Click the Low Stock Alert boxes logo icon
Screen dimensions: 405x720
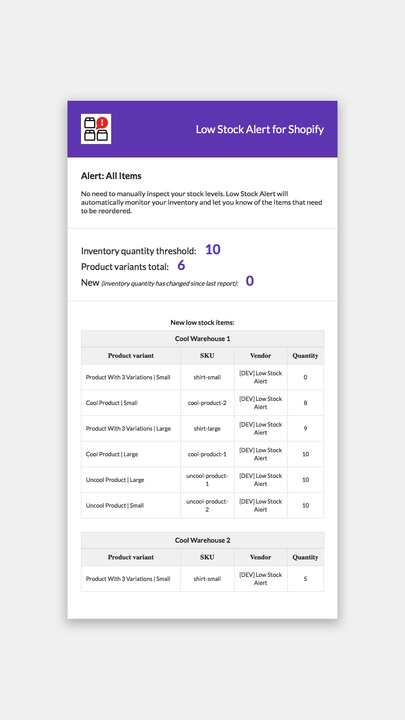click(x=96, y=129)
